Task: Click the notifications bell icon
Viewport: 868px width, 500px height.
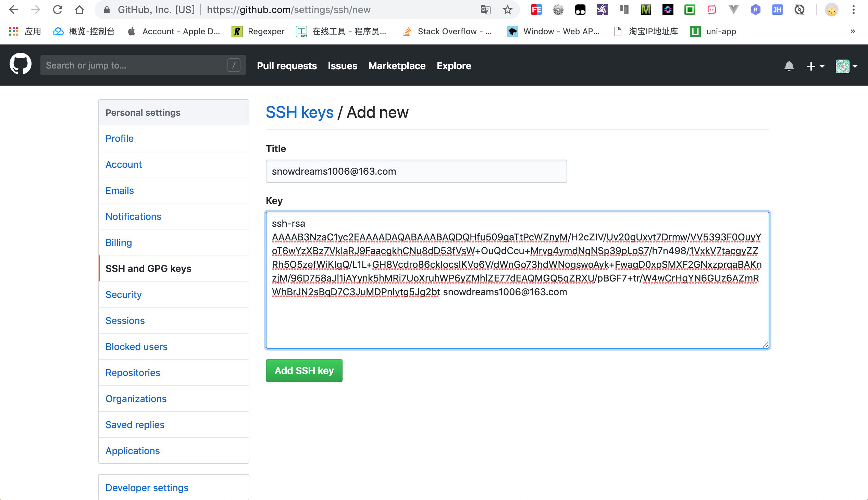Action: [789, 65]
